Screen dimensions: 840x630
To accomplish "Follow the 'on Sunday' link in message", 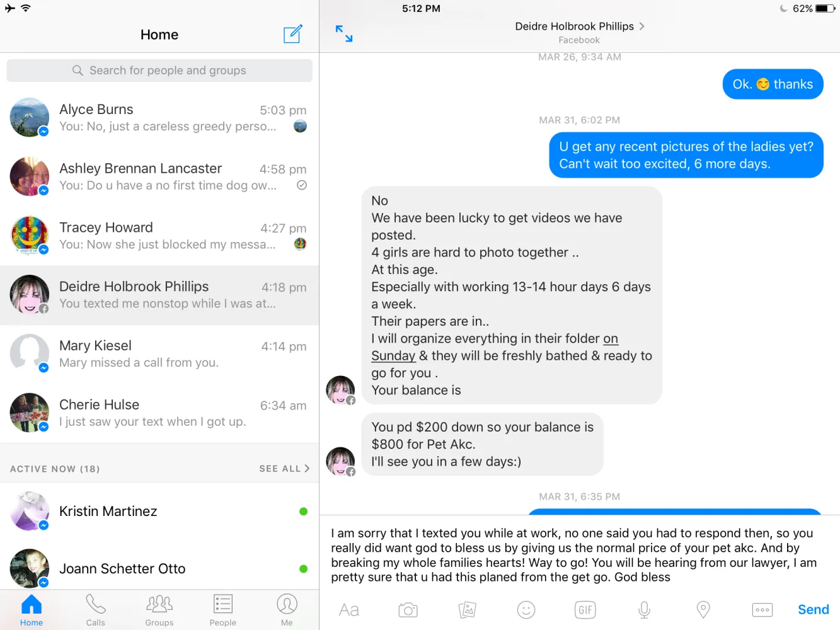I will (495, 347).
